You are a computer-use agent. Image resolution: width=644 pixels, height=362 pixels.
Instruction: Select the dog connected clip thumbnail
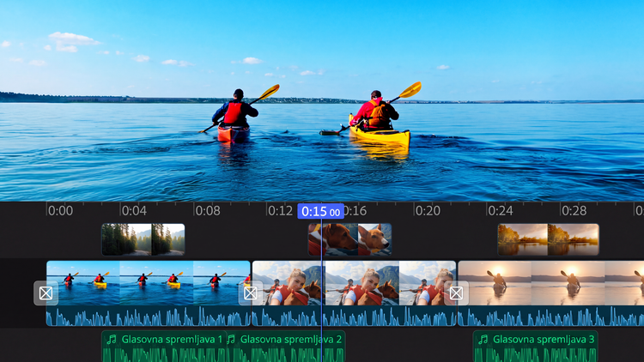350,239
